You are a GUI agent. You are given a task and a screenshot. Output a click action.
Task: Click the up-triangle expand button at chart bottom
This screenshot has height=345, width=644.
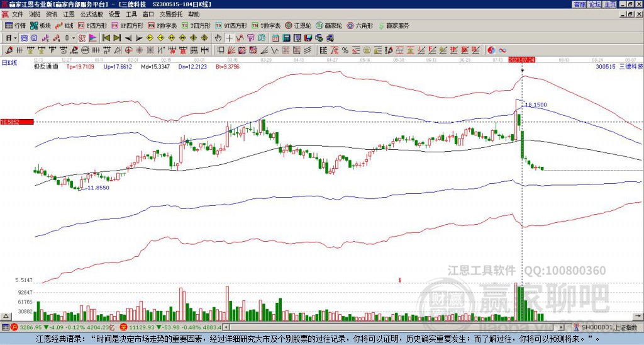(x=5, y=316)
